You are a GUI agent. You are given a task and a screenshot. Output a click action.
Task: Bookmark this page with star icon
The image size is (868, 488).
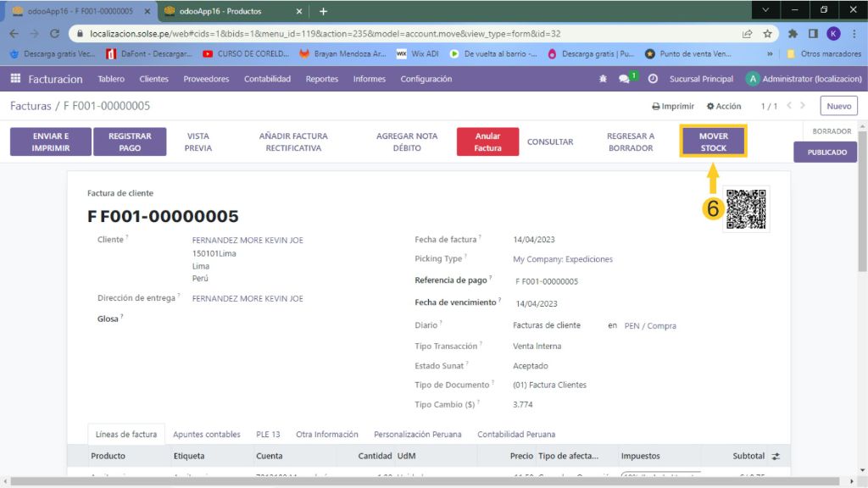click(767, 34)
